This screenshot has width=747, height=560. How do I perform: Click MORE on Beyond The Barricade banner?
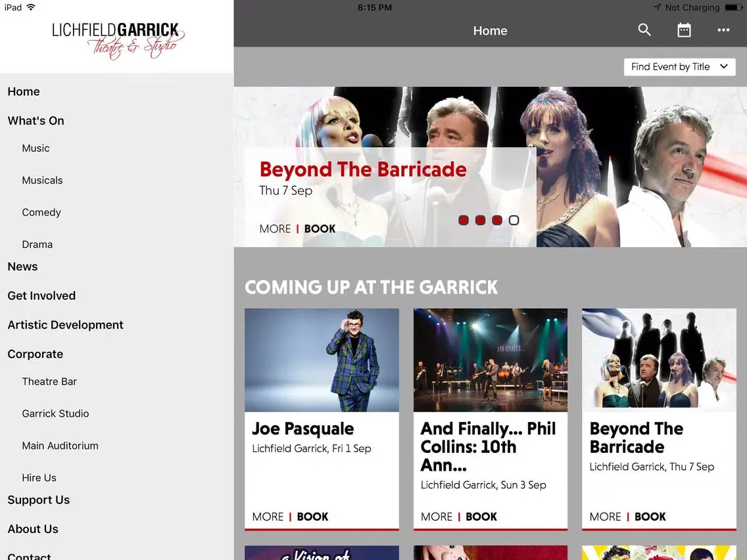[x=275, y=229]
